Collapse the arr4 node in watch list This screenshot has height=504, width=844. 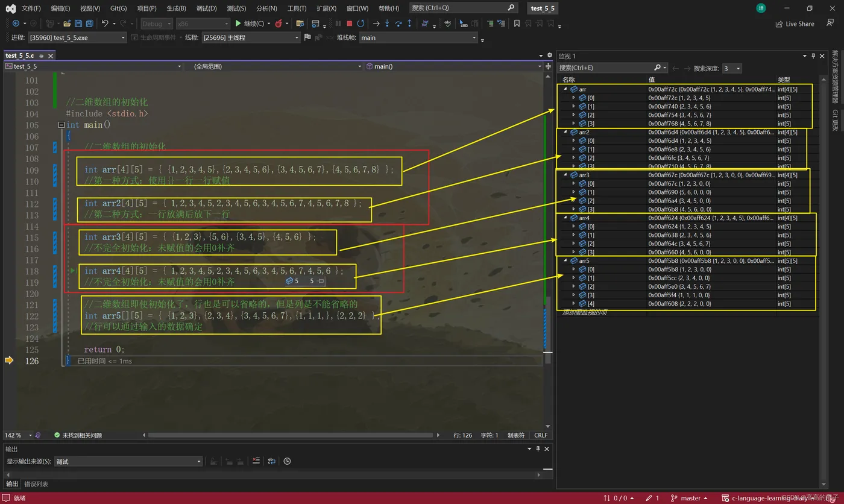(565, 218)
